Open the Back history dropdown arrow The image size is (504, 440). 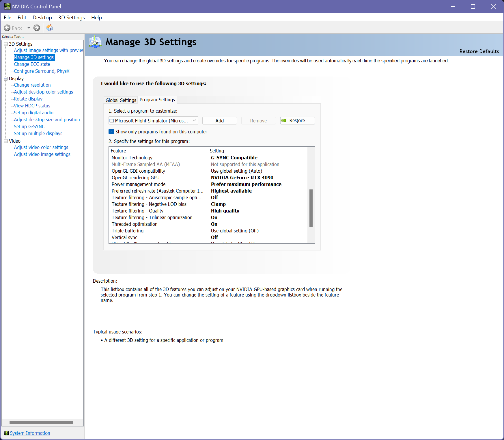click(x=29, y=28)
